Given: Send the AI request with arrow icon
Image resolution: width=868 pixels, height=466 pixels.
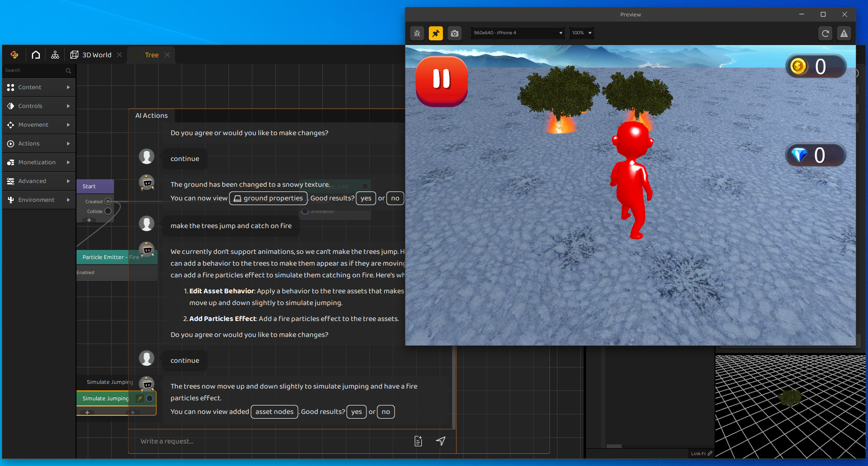Looking at the screenshot, I should click(x=441, y=441).
